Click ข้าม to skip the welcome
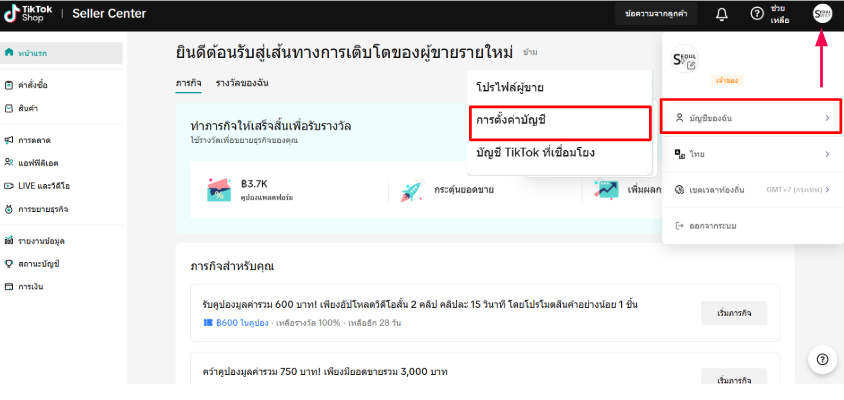 tap(530, 52)
